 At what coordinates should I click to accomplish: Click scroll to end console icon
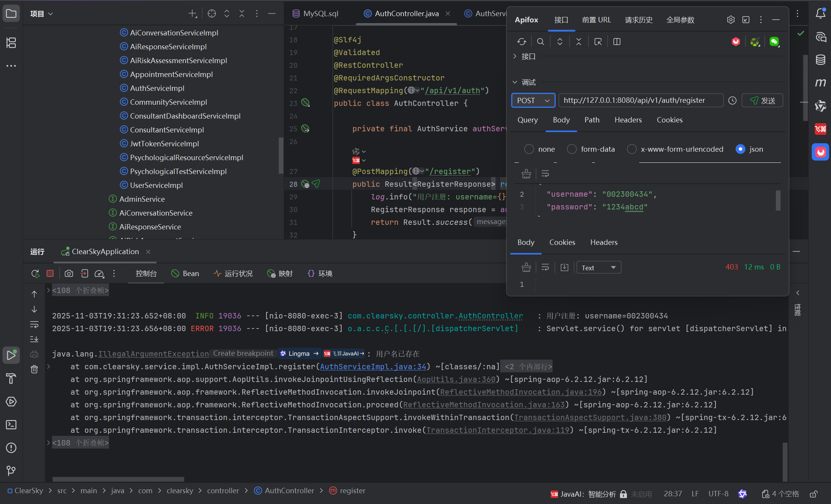(x=34, y=339)
